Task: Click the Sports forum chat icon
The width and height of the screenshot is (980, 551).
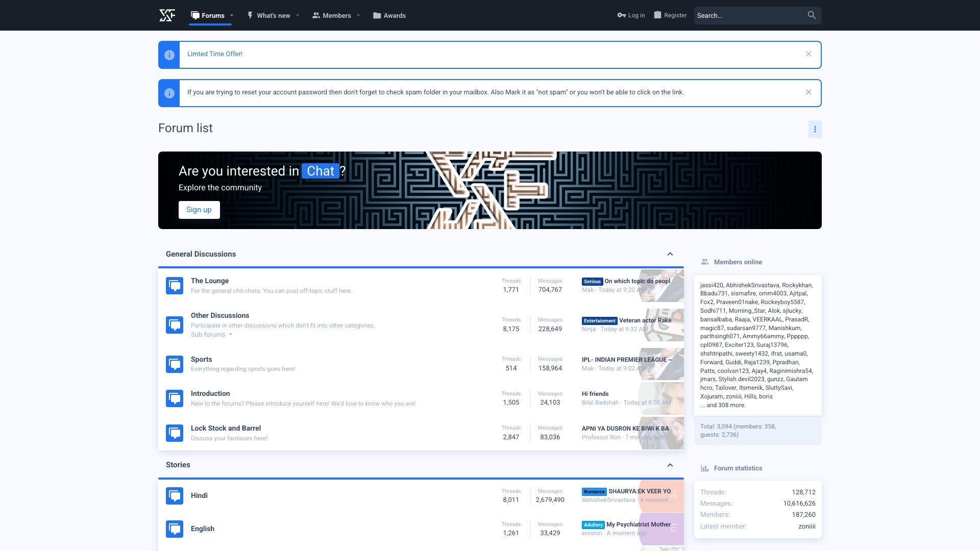Action: point(175,364)
